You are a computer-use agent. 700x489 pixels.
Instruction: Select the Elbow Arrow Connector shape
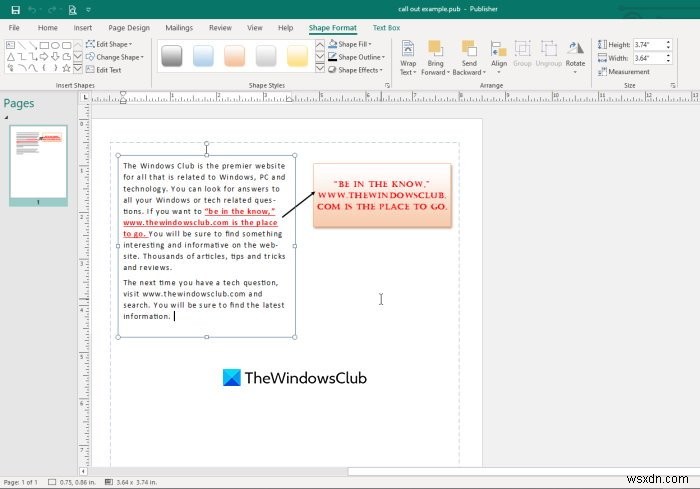pyautogui.click(x=33, y=57)
